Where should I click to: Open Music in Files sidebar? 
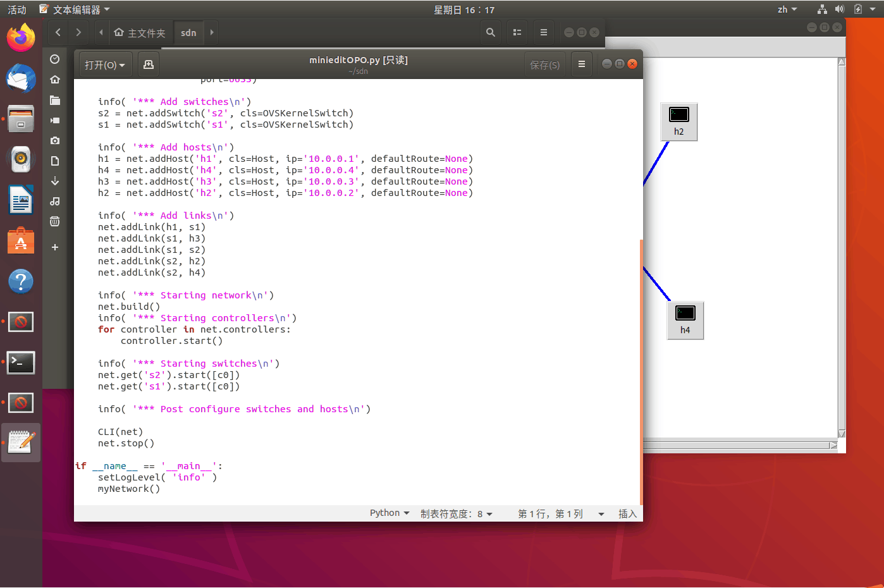coord(55,201)
